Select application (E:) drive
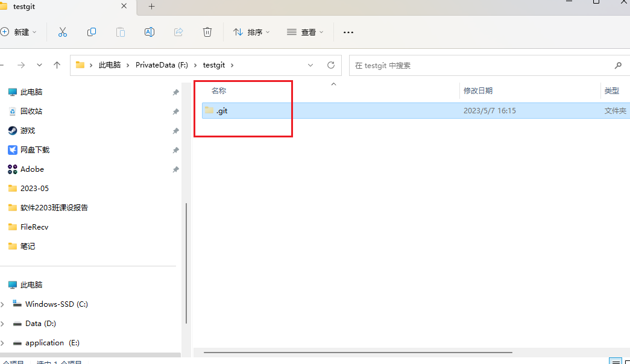Image resolution: width=630 pixels, height=364 pixels. [x=52, y=343]
